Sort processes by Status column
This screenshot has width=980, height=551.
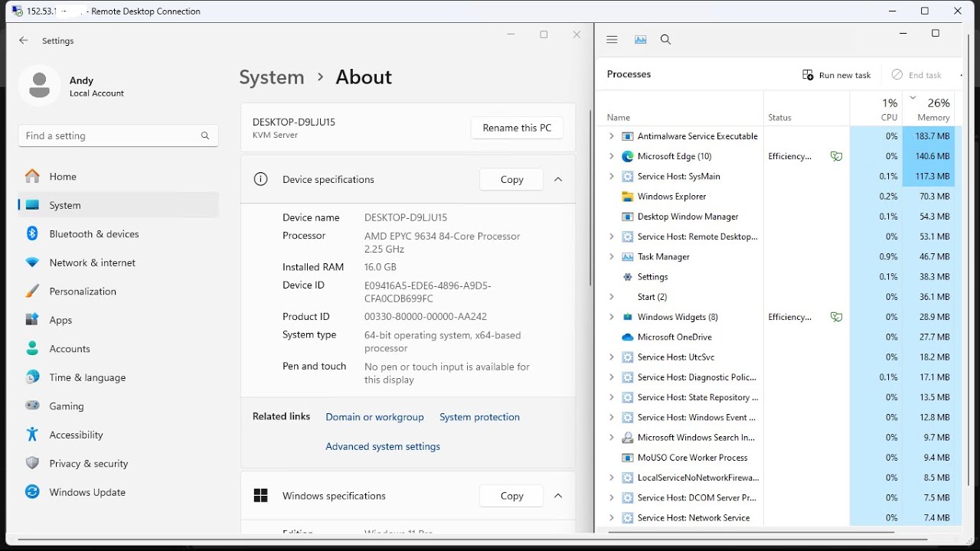807,108
